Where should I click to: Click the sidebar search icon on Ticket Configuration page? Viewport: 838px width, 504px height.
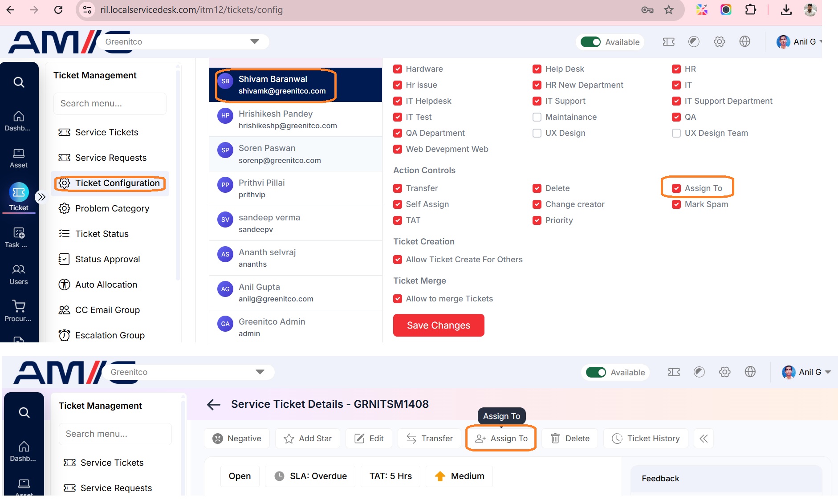point(19,82)
